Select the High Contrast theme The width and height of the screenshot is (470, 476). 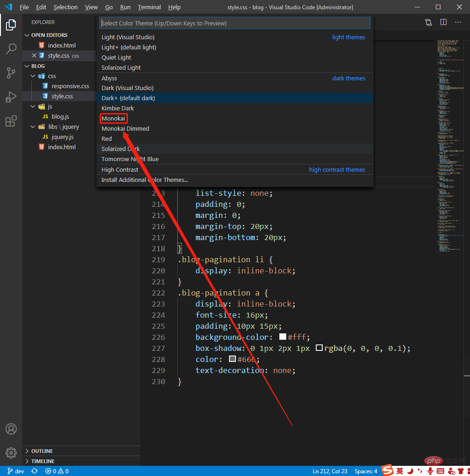click(x=235, y=170)
